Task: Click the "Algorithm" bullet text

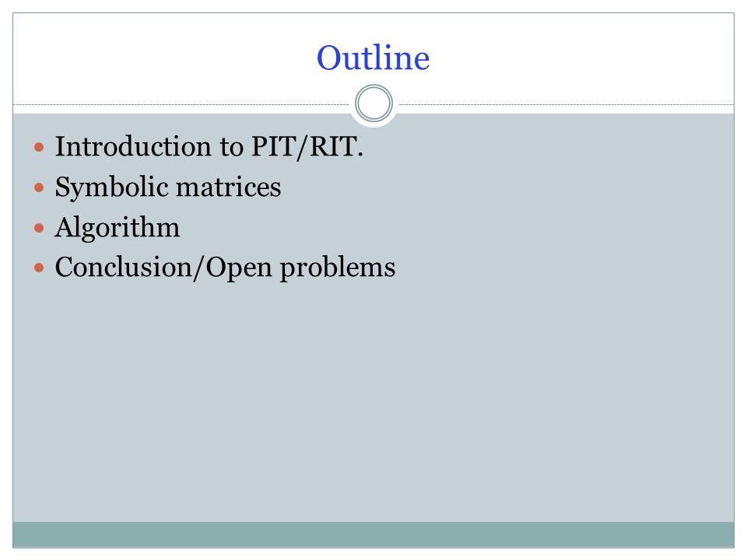Action: (117, 228)
